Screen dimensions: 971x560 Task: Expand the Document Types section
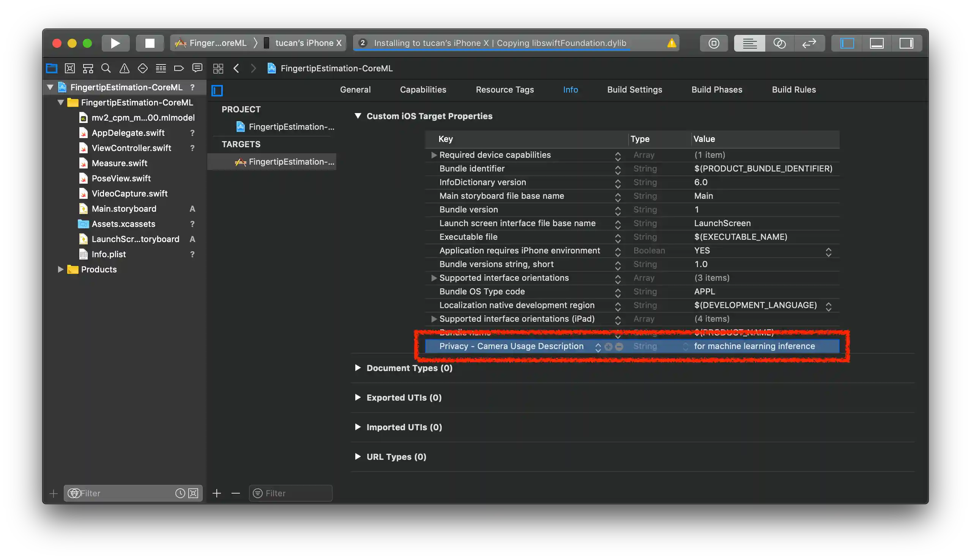point(358,368)
